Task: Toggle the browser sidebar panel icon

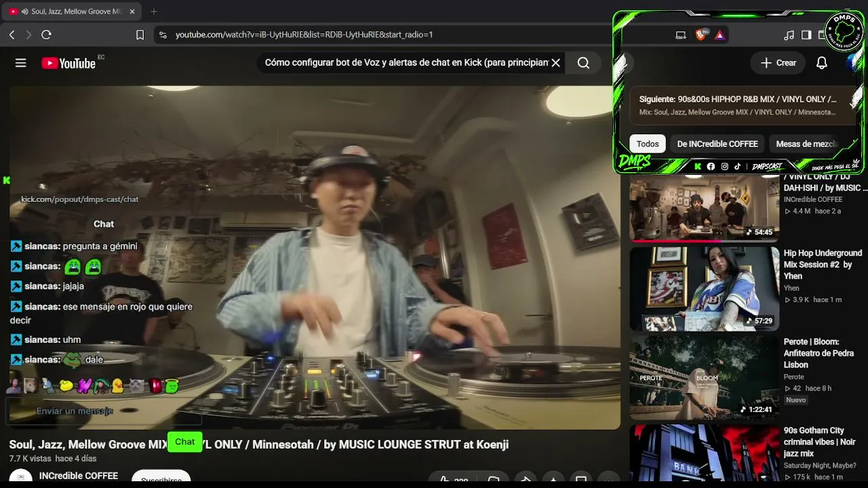Action: 806,35
